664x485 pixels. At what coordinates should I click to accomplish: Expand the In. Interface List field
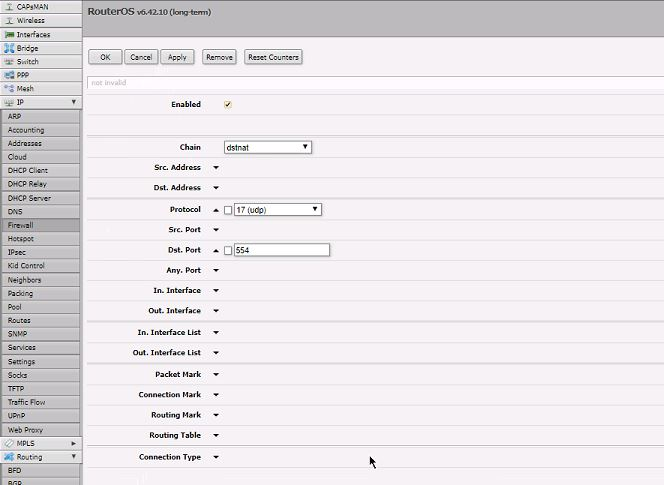[216, 333]
